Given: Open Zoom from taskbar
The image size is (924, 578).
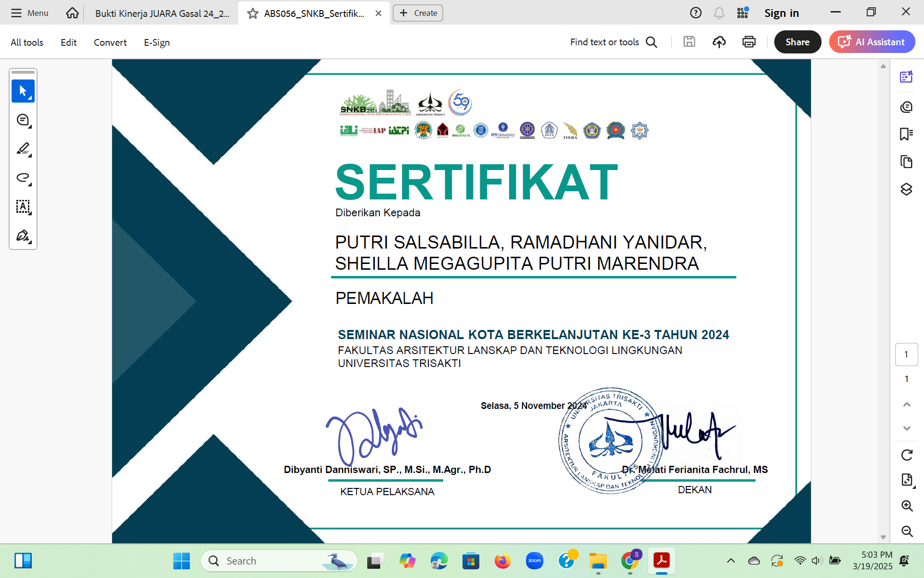Looking at the screenshot, I should pyautogui.click(x=535, y=561).
